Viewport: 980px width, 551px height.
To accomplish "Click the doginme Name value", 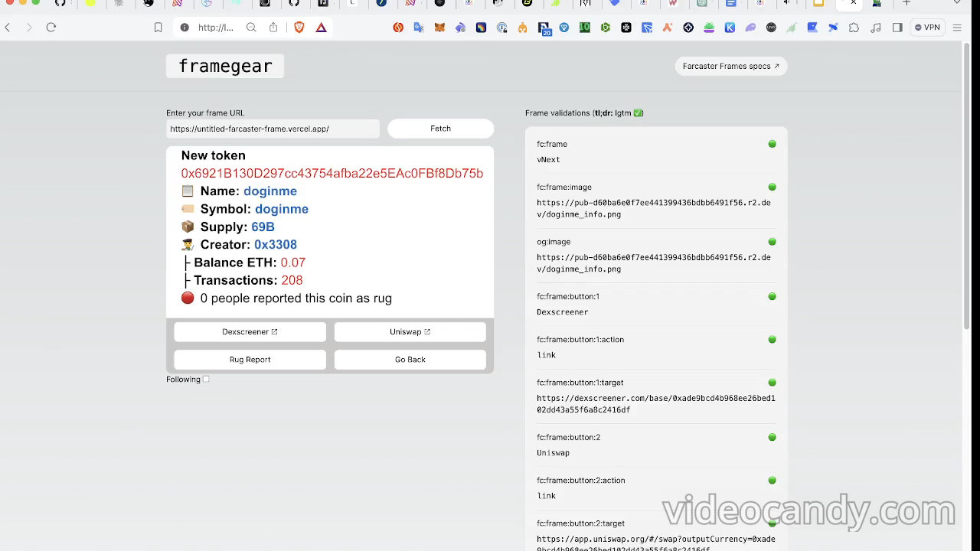I will [x=270, y=191].
